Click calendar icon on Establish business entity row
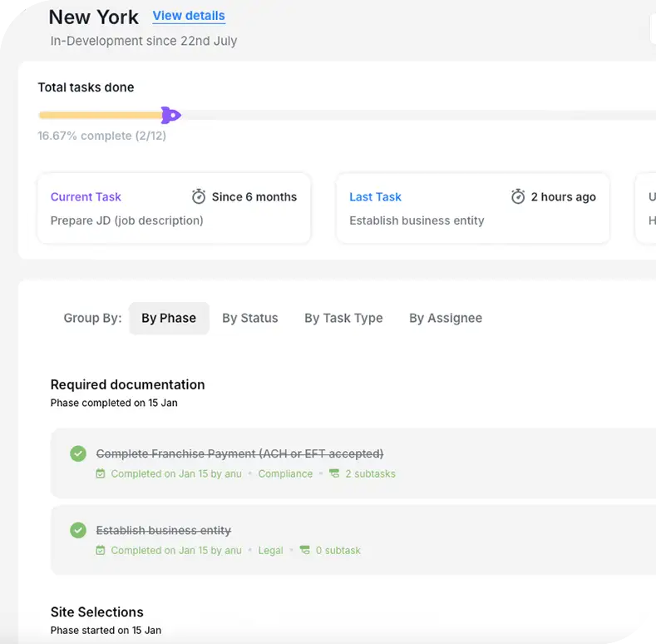656x644 pixels. (101, 550)
